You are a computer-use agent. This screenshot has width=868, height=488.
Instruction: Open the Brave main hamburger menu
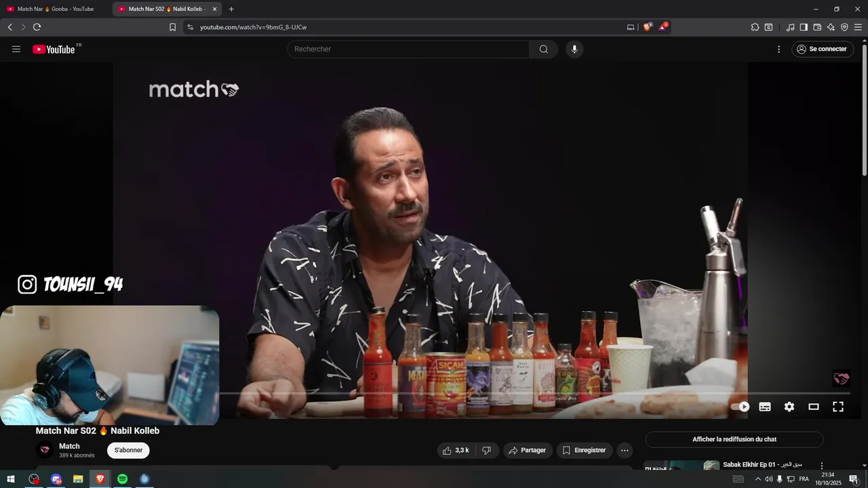click(858, 27)
